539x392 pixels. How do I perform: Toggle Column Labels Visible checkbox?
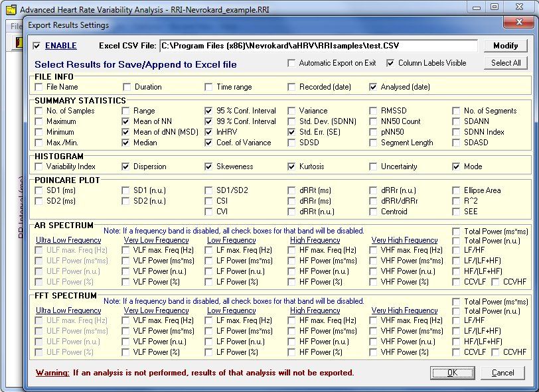[390, 63]
